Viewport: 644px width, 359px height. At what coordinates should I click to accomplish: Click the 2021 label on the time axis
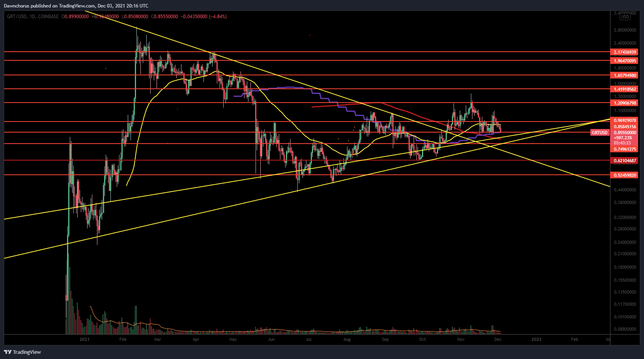point(84,339)
